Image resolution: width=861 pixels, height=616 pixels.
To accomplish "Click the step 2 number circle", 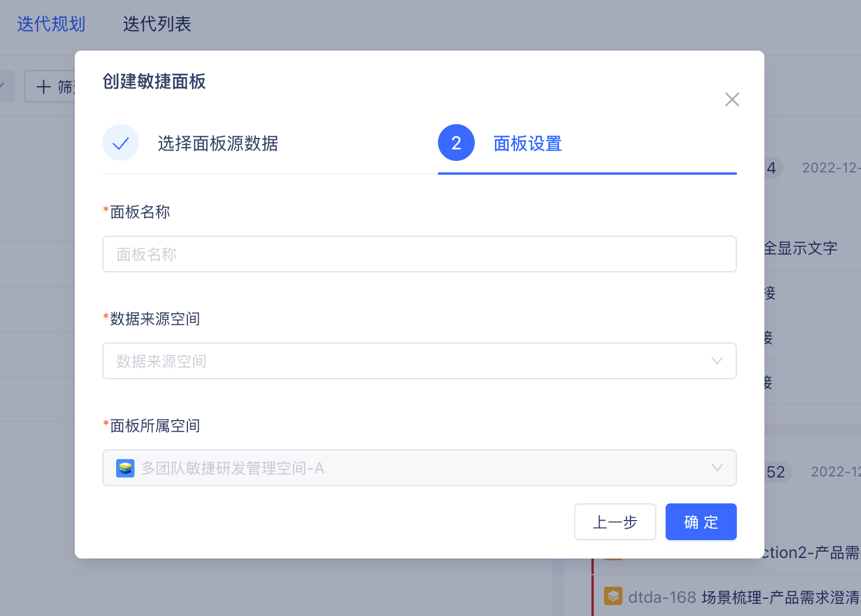I will (x=456, y=143).
